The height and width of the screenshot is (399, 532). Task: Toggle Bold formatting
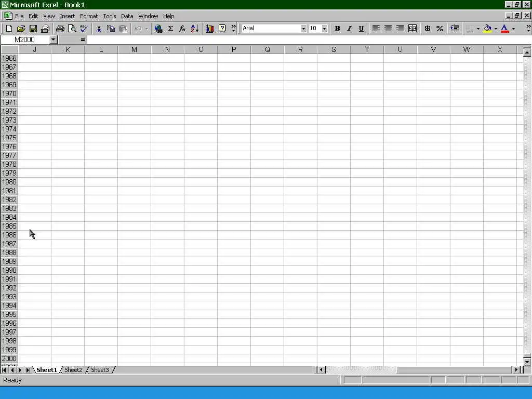337,29
